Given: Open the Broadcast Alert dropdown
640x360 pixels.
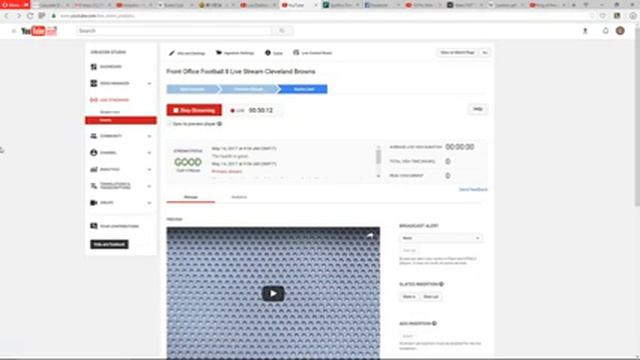Looking at the screenshot, I should (441, 238).
